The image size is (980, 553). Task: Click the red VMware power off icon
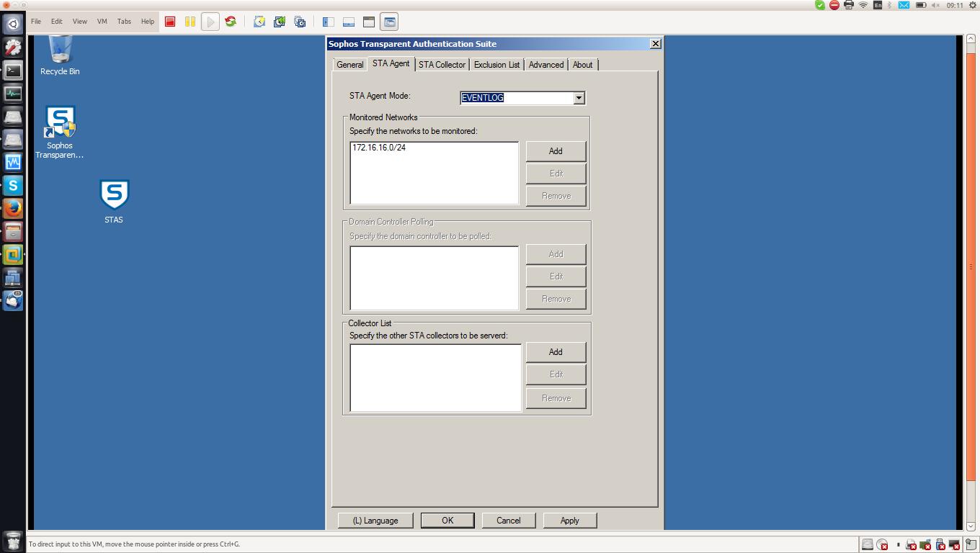170,22
